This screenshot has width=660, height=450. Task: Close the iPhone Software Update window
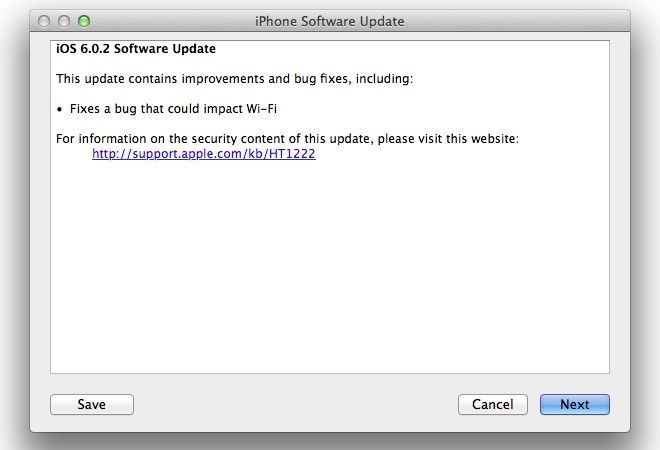(46, 21)
